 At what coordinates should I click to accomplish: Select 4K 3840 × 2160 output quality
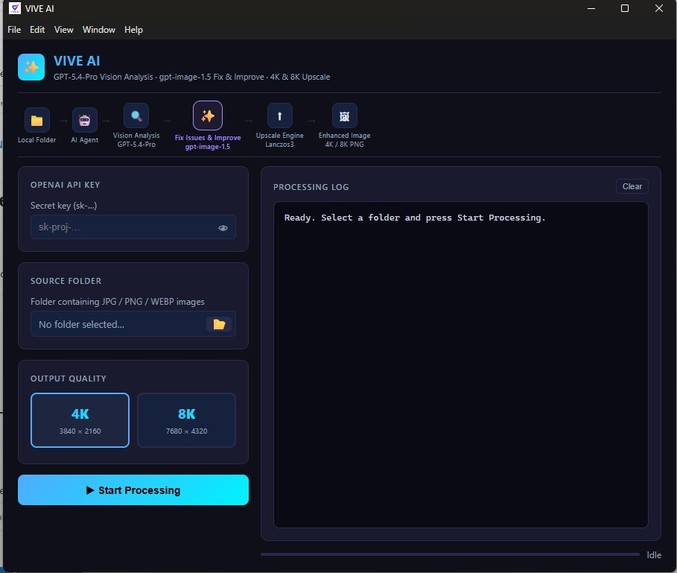pyautogui.click(x=80, y=420)
